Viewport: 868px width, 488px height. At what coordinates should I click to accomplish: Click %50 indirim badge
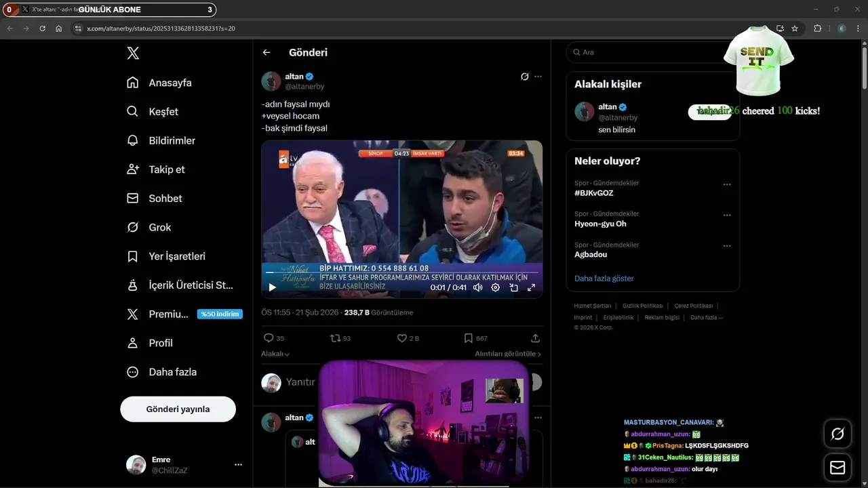click(220, 314)
